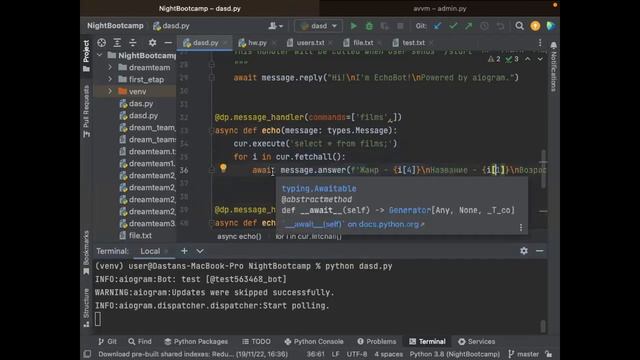Open the orange updates avatar icon
Image resolution: width=640 pixels, height=360 pixels.
535,26
